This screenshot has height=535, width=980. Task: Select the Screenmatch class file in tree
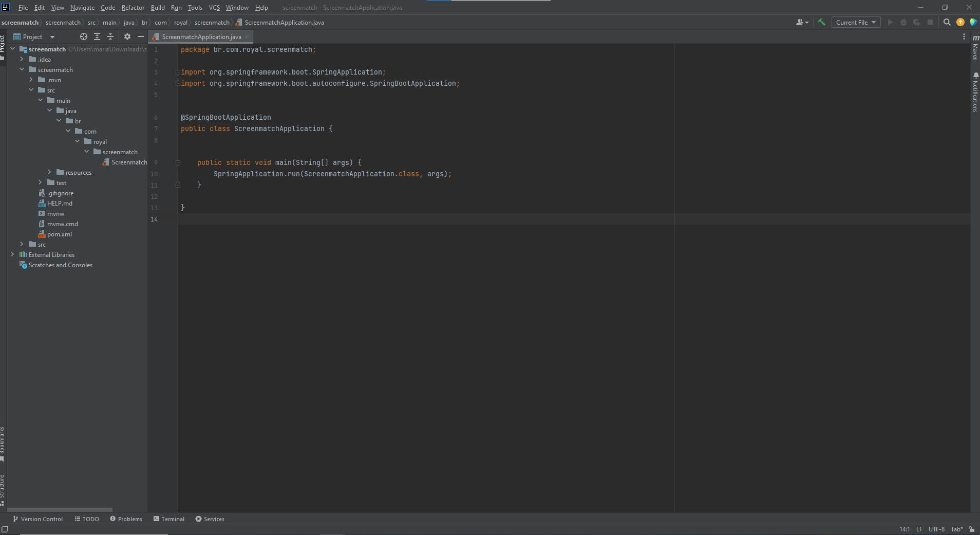125,162
